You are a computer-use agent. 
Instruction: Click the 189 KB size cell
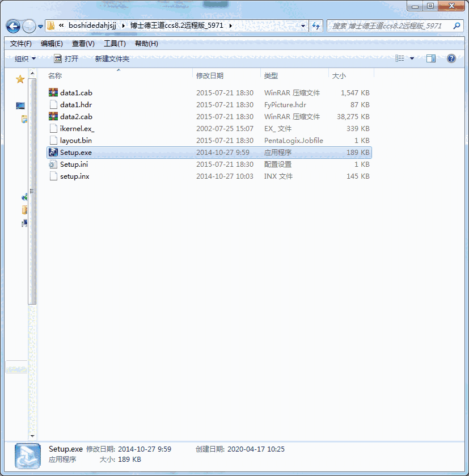(358, 153)
